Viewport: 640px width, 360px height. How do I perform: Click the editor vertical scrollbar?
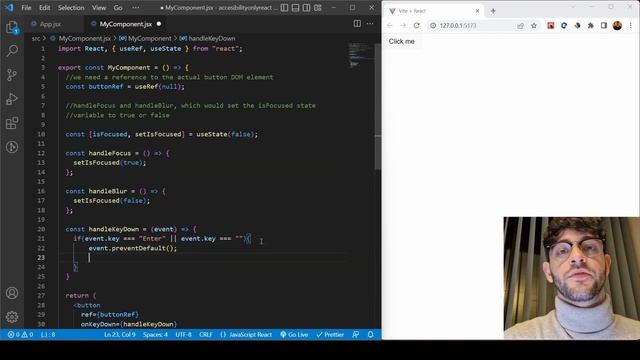pos(378,106)
